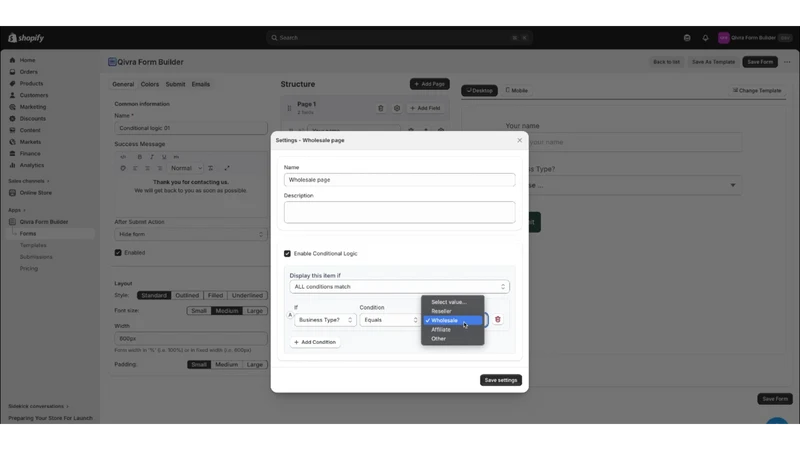Switch preview to Mobile

(x=516, y=90)
